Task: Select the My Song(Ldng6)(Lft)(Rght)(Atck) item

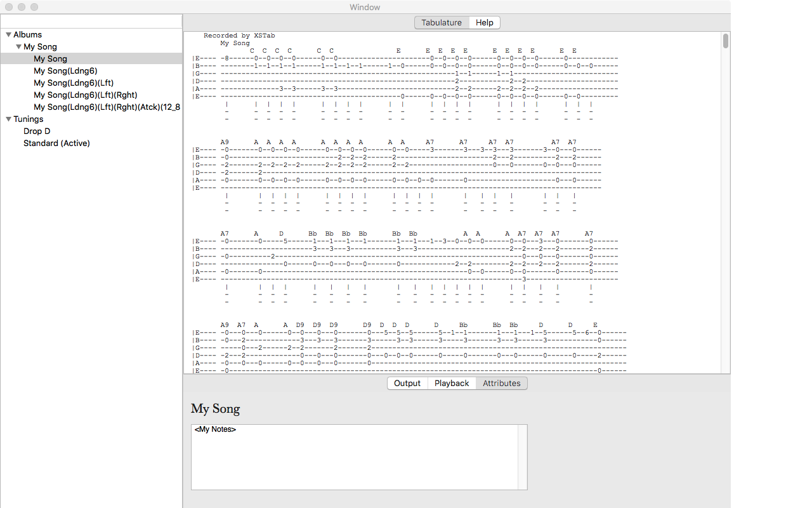Action: (x=107, y=107)
